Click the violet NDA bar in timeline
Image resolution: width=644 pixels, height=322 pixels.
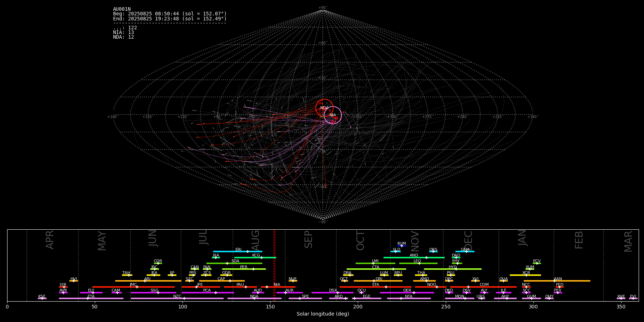(254, 298)
